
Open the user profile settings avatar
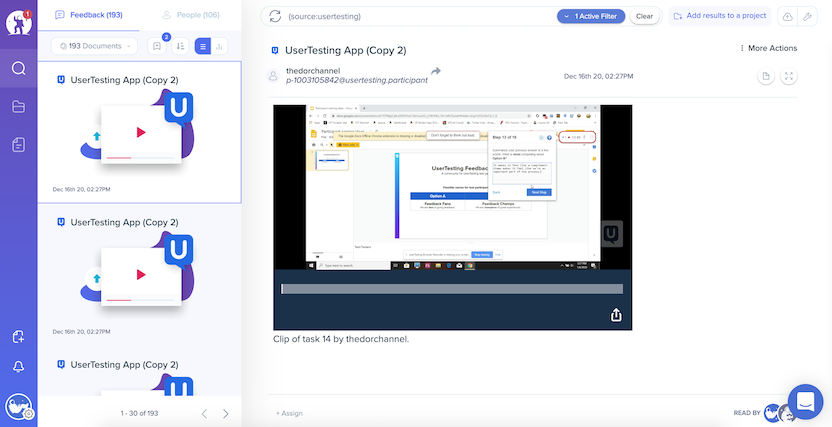click(19, 407)
